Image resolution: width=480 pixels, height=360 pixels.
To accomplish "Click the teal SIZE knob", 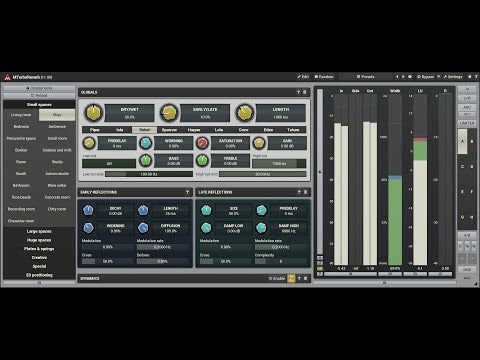I will pos(206,210).
